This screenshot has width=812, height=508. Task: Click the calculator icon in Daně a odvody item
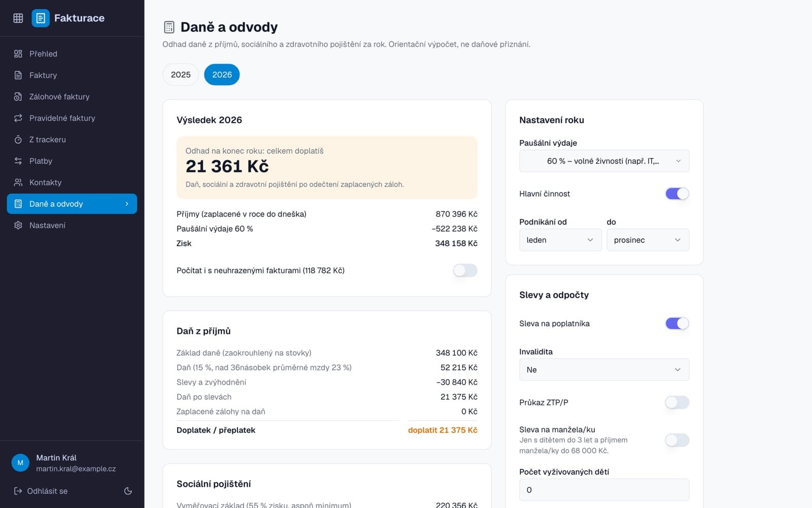(18, 204)
